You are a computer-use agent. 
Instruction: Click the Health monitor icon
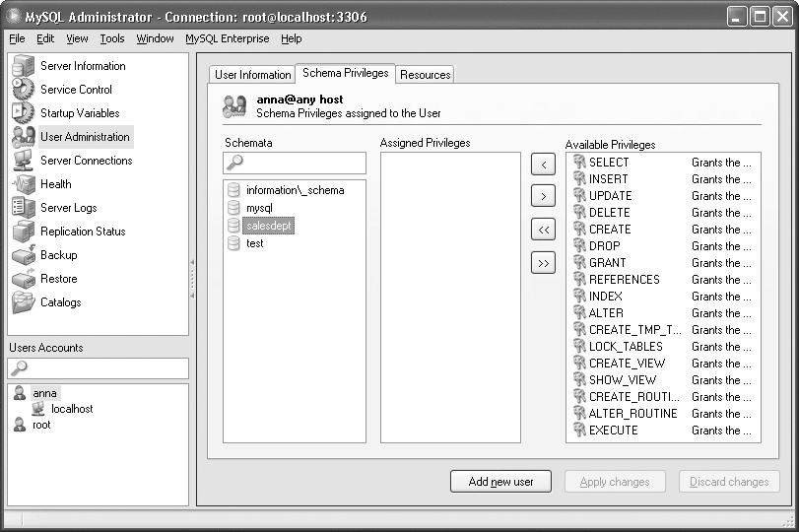click(x=24, y=184)
